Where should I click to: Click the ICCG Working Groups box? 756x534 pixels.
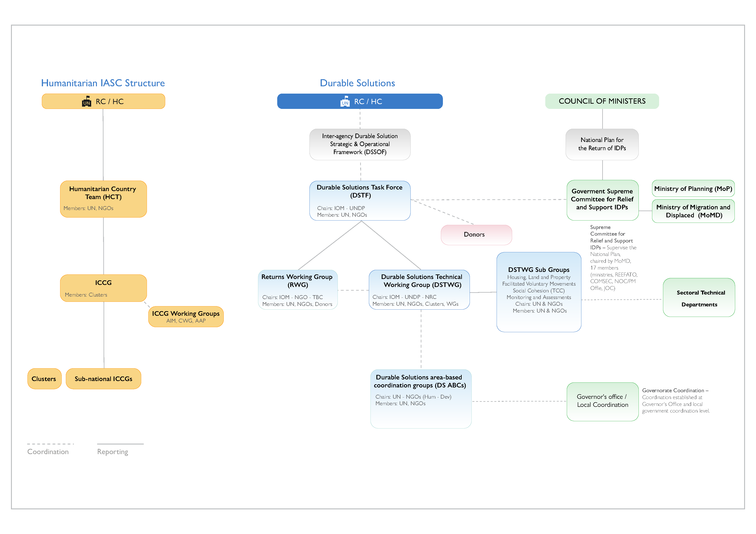186,316
